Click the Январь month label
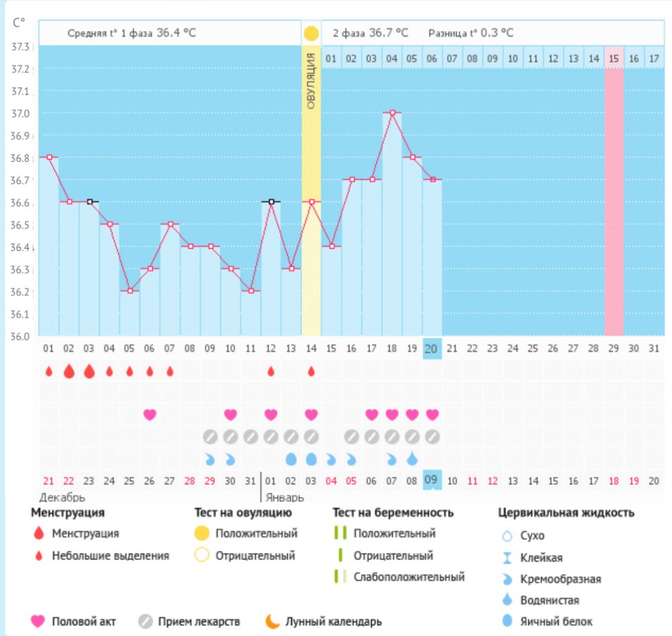Viewport: 672px width, 636px height. tap(285, 497)
